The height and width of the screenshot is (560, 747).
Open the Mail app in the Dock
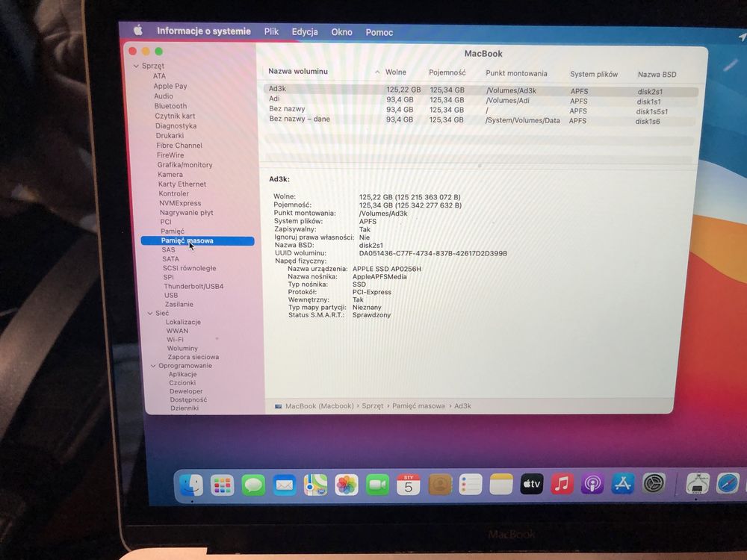(285, 485)
